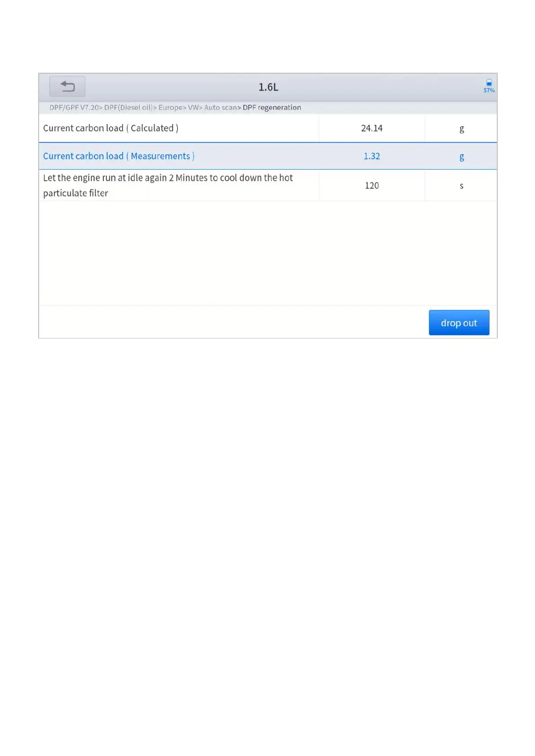The width and height of the screenshot is (535, 756).
Task: Click the 24.14 calculated value
Action: 371,128
